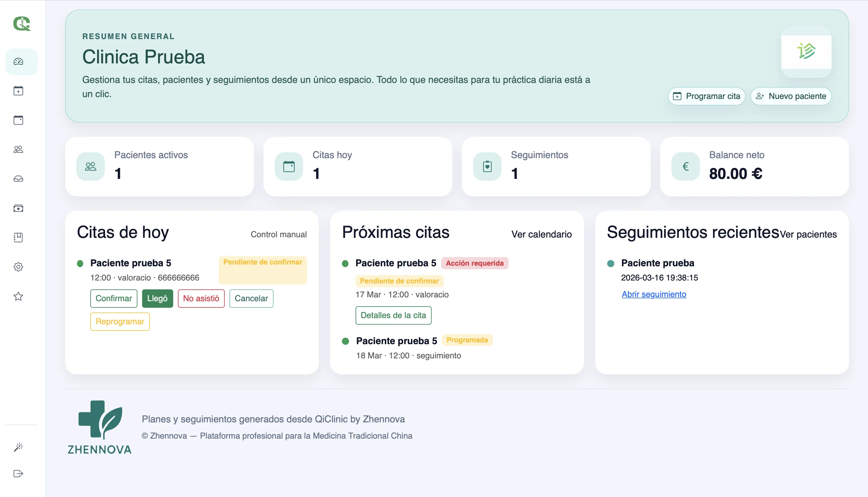Select Paciente prueba 5 with 18 Mar seguimiento
The image size is (868, 497).
tap(396, 341)
